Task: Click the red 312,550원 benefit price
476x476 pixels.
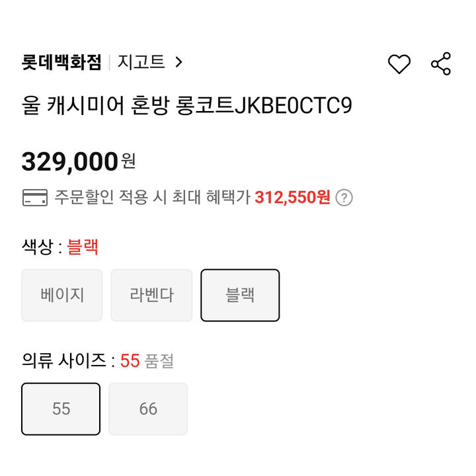Action: pyautogui.click(x=292, y=197)
